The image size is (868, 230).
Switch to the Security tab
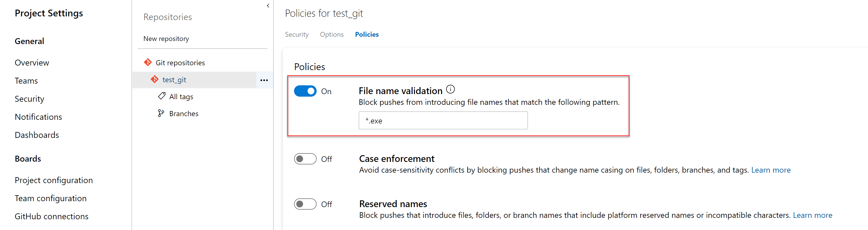297,34
